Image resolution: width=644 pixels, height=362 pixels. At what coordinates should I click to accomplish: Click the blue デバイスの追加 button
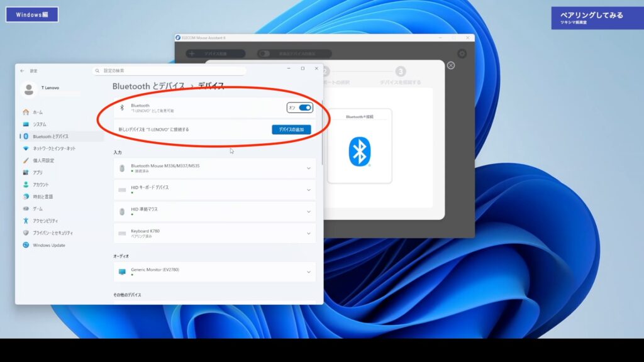tap(291, 129)
